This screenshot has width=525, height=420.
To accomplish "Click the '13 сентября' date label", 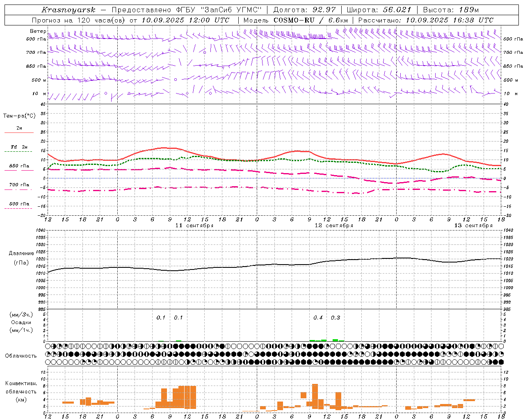I will (473, 226).
